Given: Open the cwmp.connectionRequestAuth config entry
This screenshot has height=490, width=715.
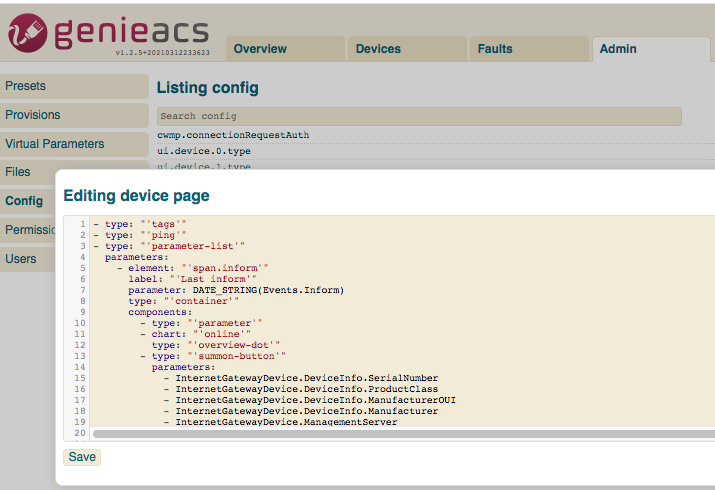Looking at the screenshot, I should coord(233,135).
